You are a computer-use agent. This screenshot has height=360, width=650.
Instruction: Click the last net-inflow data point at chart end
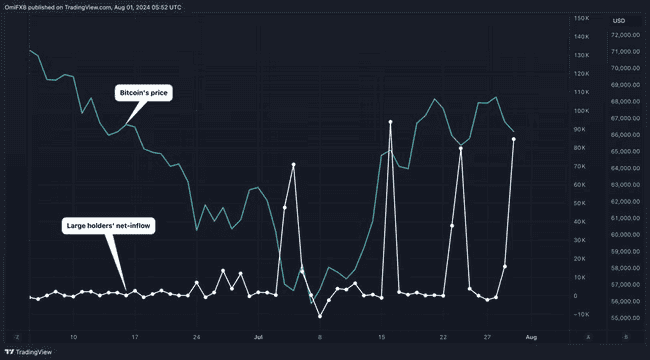(x=514, y=139)
